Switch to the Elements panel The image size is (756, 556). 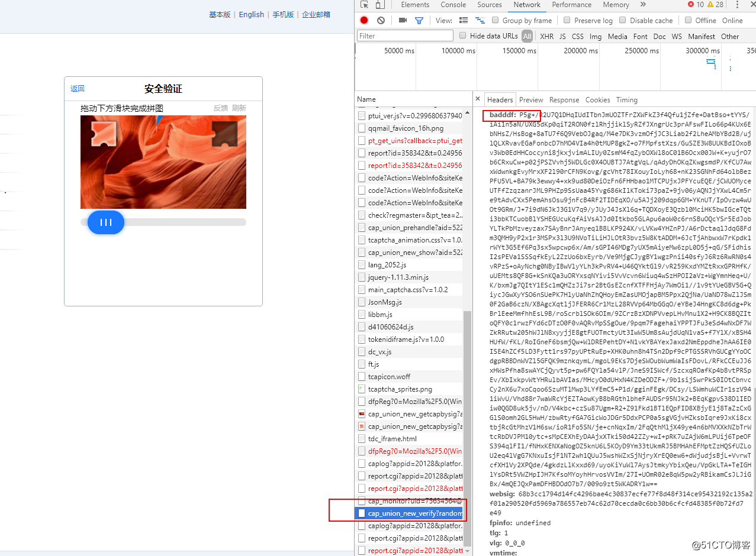(x=415, y=5)
